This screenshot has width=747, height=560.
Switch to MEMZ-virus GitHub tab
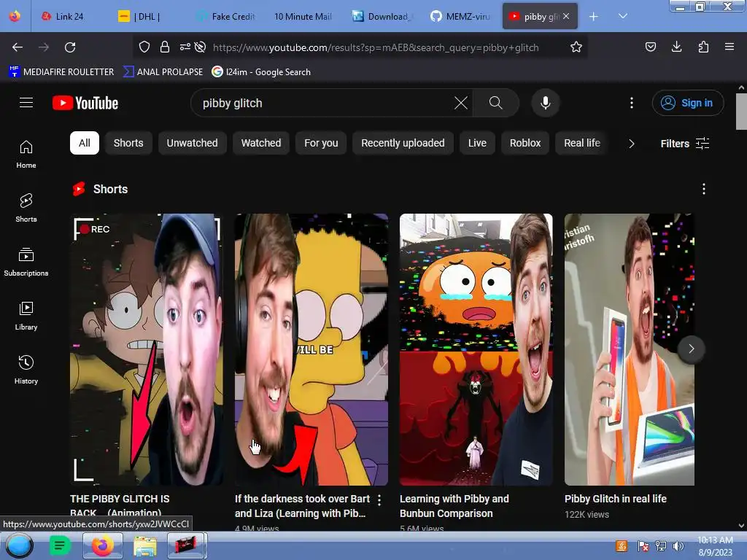(x=460, y=16)
